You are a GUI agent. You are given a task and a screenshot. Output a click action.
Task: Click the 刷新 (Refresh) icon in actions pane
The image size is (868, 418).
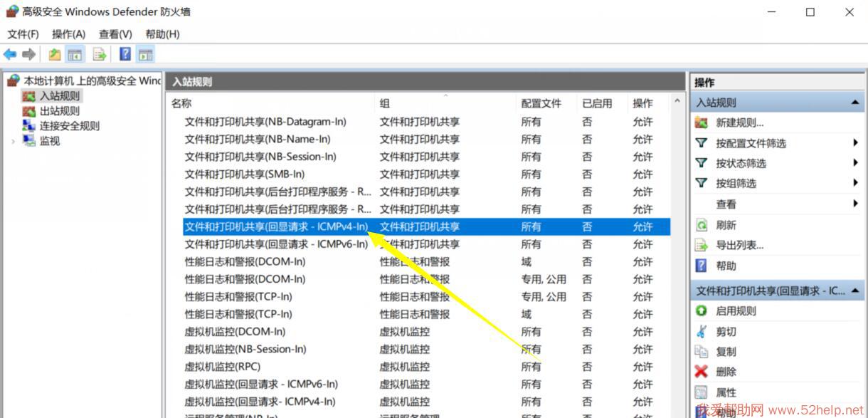point(702,225)
